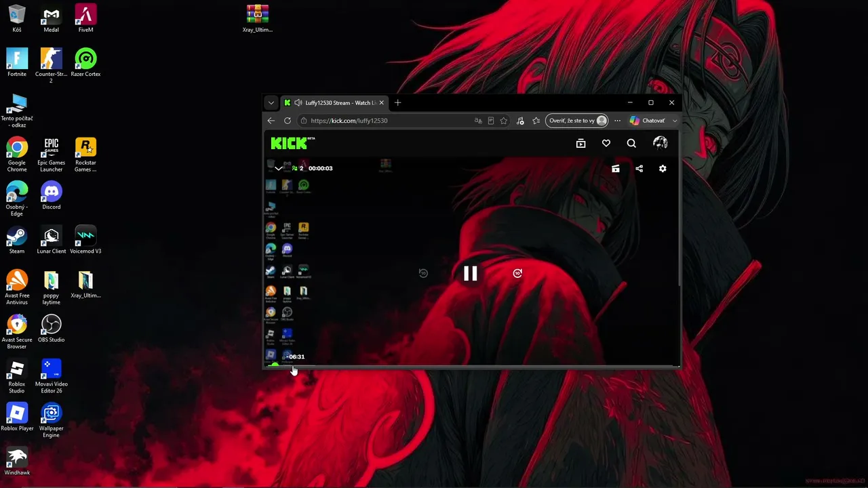868x488 pixels.
Task: Select the Google Chrome shortcut
Action: coord(17,155)
